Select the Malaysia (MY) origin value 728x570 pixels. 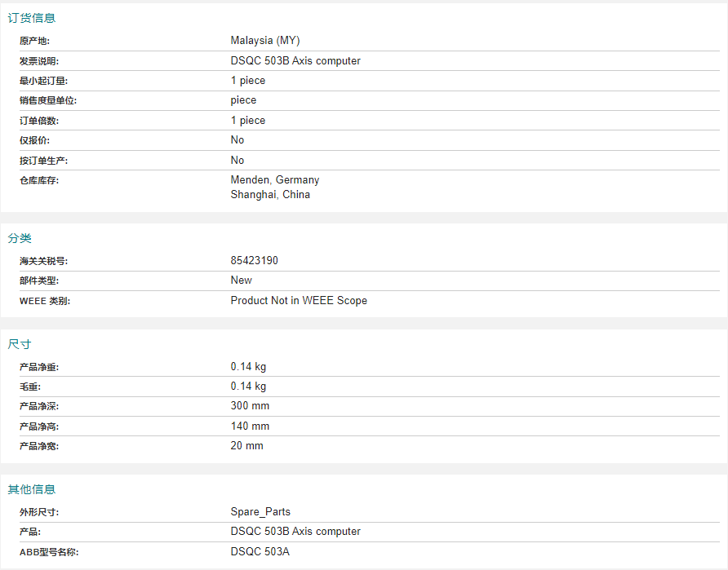click(265, 41)
